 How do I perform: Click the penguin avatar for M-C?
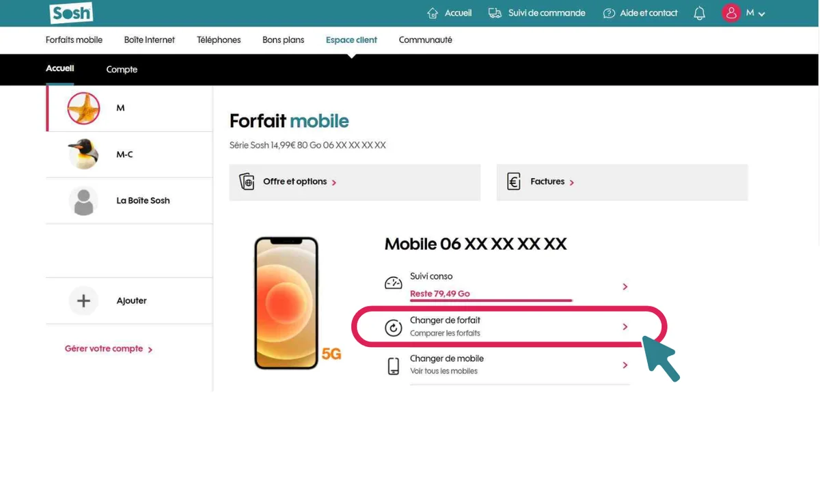[83, 154]
